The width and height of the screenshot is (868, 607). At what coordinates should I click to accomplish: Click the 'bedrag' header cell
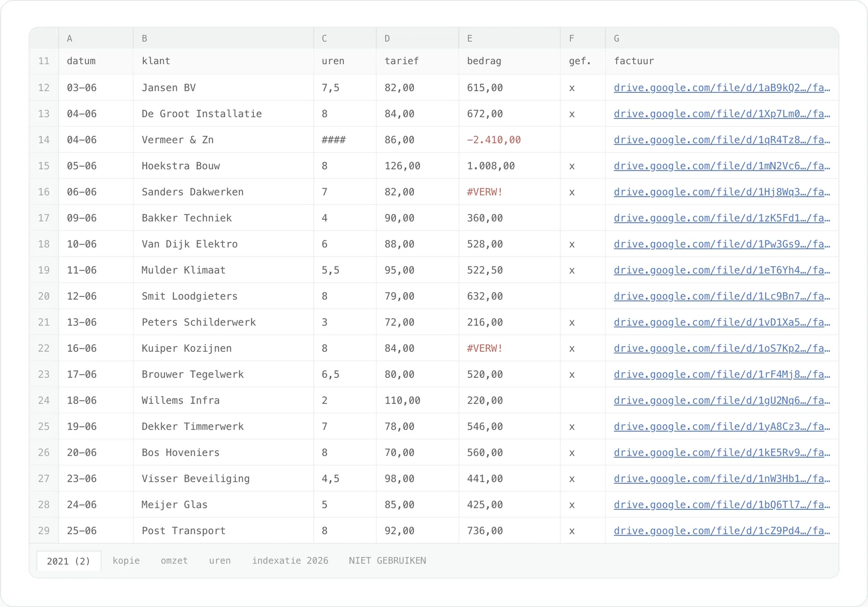click(509, 61)
